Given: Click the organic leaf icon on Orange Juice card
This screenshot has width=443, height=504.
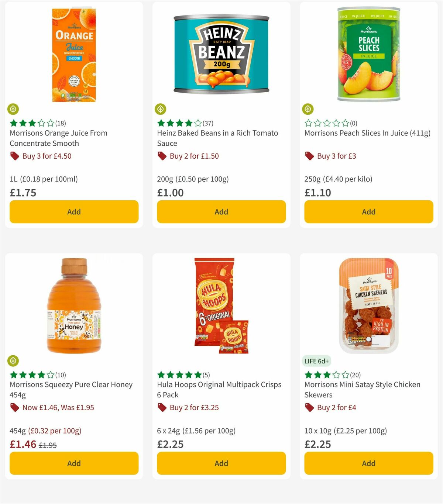Looking at the screenshot, I should (13, 109).
